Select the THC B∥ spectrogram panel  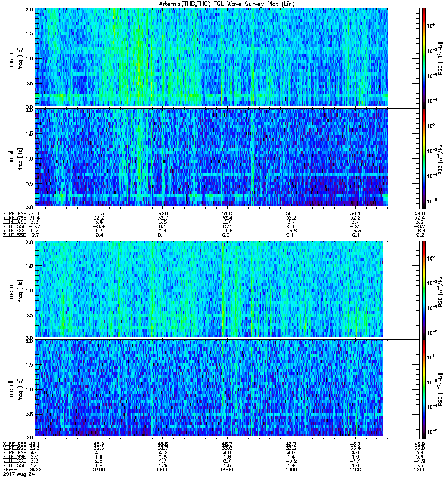point(228,389)
